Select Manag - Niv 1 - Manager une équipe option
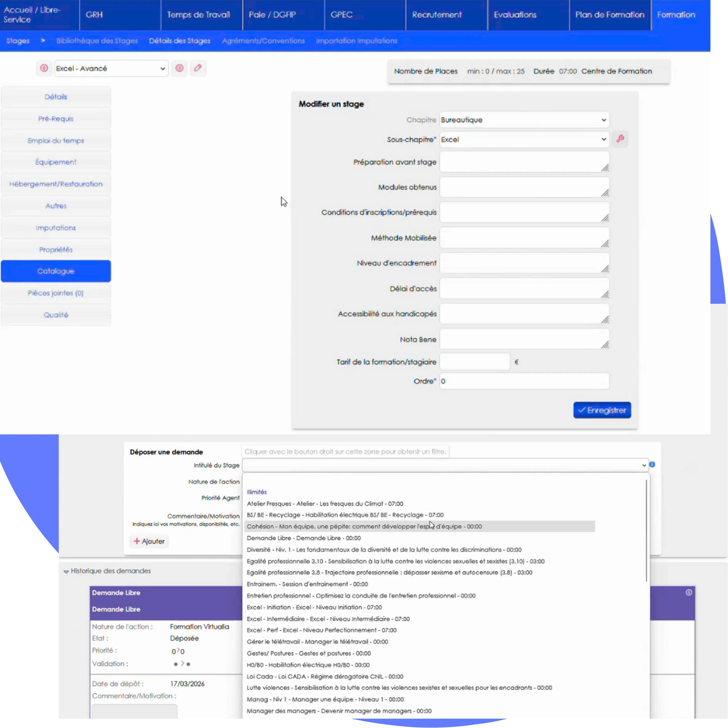This screenshot has height=728, width=728. (325, 699)
